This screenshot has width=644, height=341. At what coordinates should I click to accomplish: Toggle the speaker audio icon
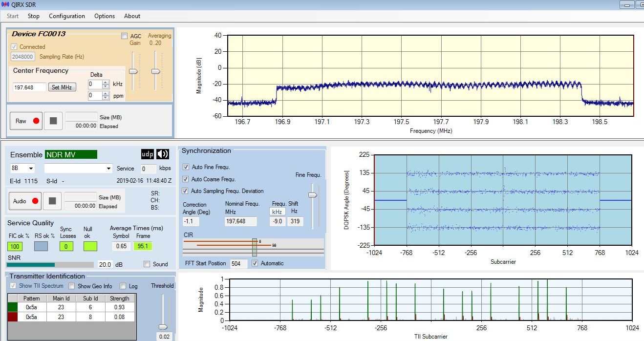pos(163,154)
